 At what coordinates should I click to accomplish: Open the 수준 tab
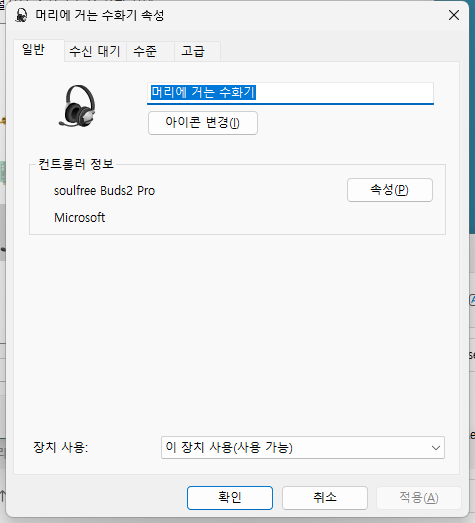[150, 51]
